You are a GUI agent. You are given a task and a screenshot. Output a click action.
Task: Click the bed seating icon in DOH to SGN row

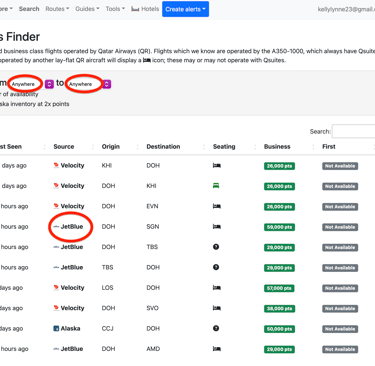click(x=217, y=227)
